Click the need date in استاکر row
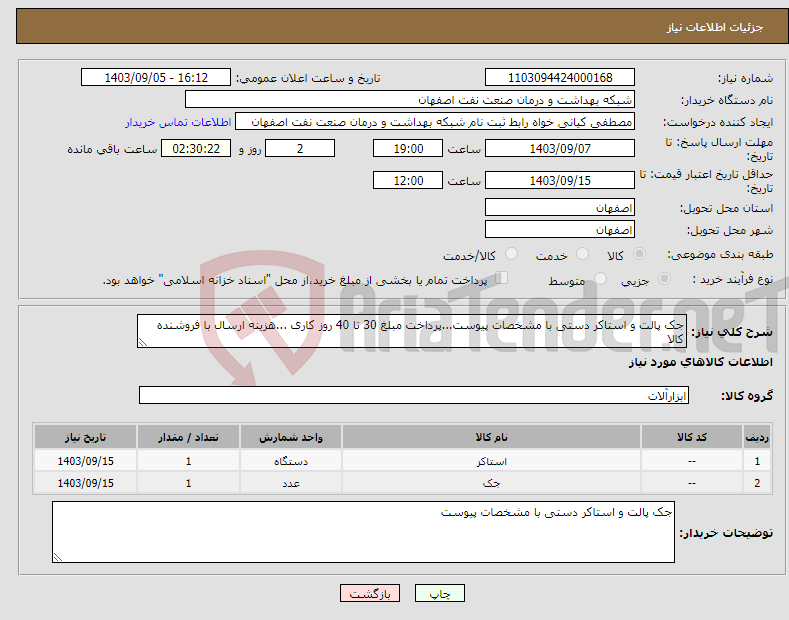 click(x=86, y=460)
